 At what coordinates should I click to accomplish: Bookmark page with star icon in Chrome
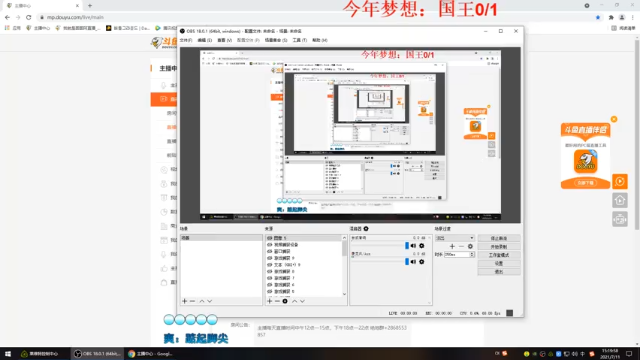coord(598,17)
